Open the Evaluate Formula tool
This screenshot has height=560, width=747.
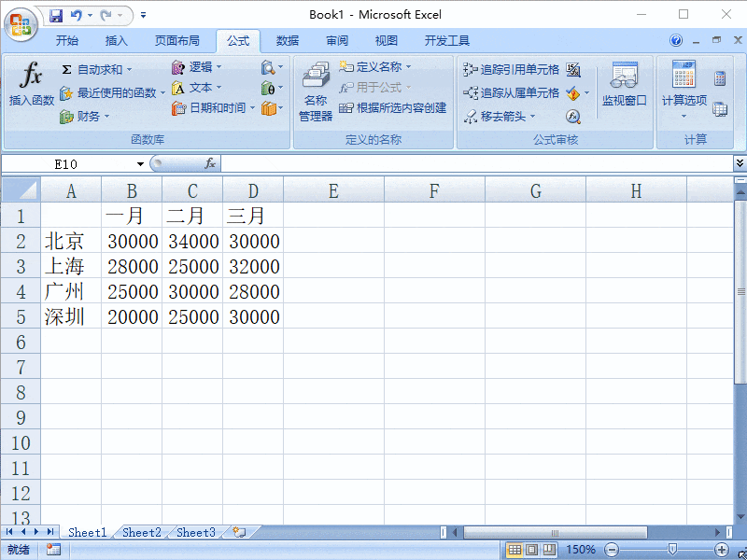573,117
